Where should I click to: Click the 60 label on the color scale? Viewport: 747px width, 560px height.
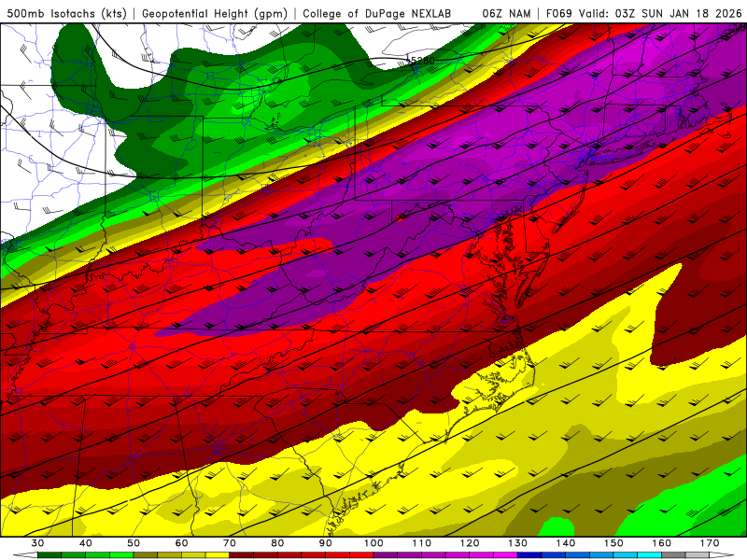click(181, 543)
